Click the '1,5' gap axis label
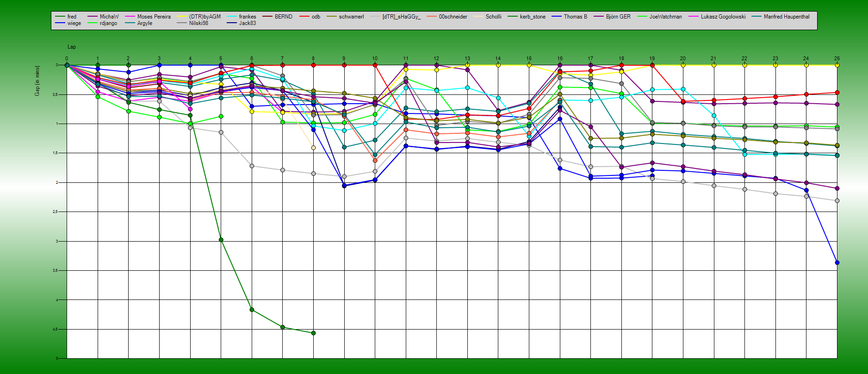 (x=55, y=153)
